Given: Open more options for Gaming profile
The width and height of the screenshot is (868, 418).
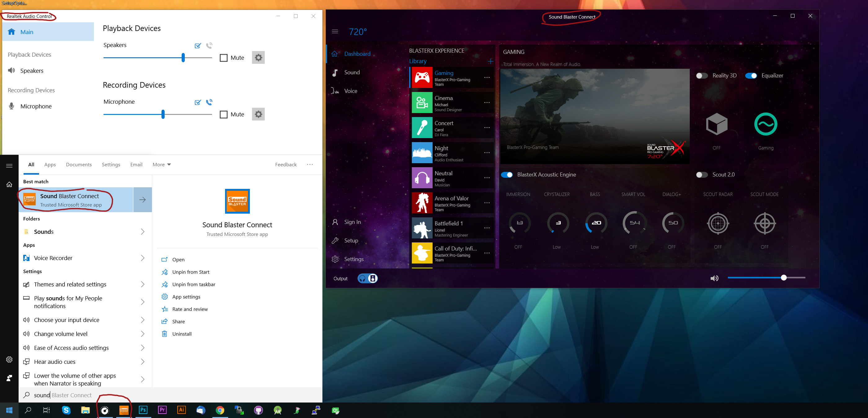Looking at the screenshot, I should (x=487, y=77).
